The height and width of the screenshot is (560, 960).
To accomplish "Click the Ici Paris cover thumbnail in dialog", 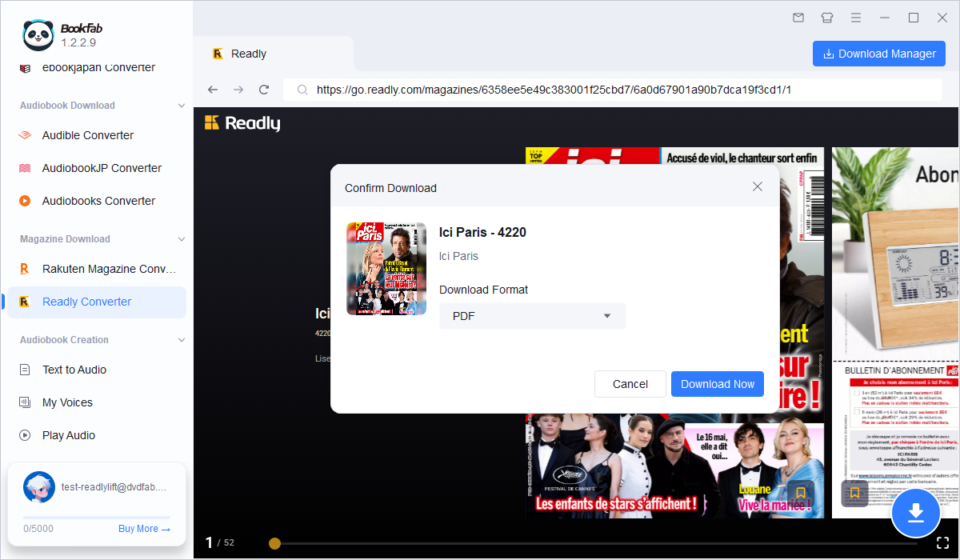I will [386, 269].
